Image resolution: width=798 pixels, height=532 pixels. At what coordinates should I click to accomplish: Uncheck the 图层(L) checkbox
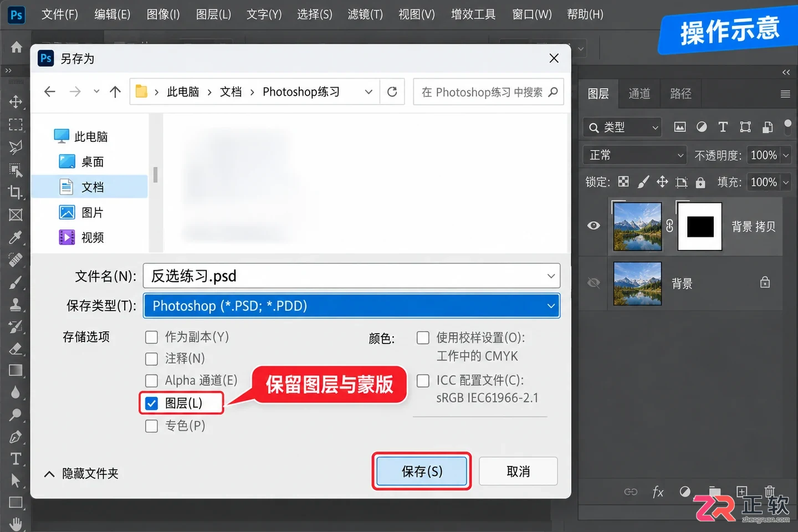point(151,403)
